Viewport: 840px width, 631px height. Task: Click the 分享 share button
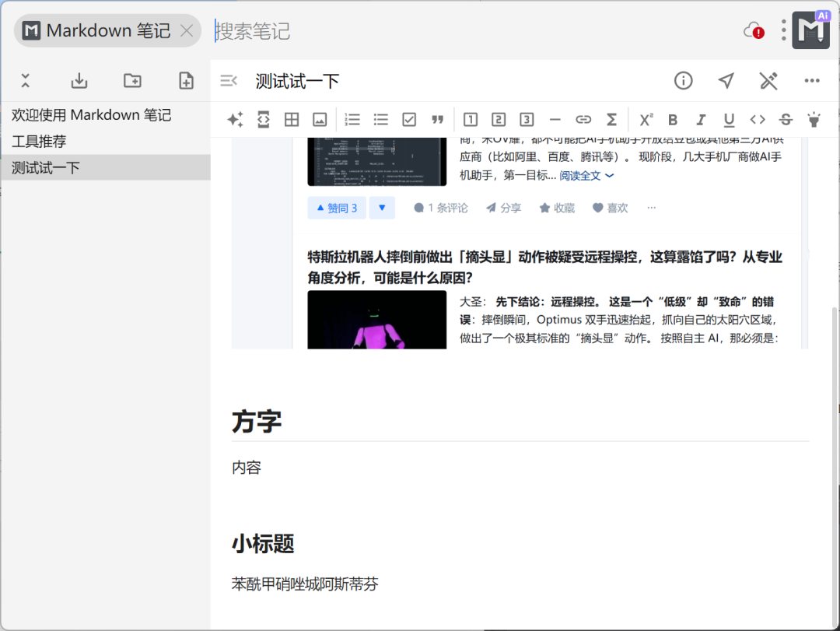(x=503, y=208)
